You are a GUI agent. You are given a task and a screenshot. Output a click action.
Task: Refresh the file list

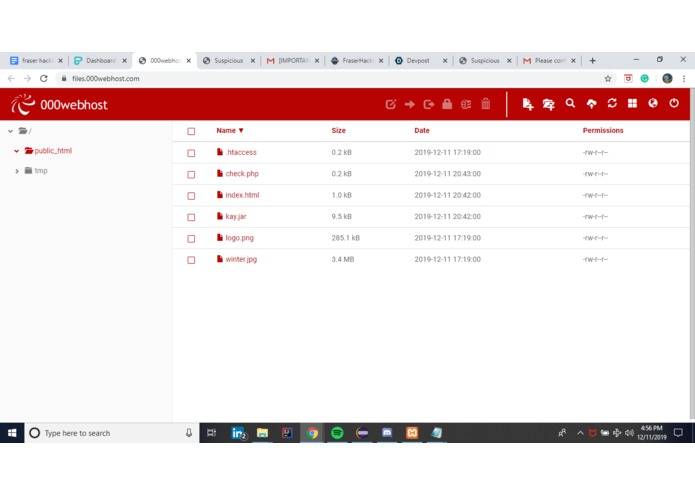click(x=612, y=103)
